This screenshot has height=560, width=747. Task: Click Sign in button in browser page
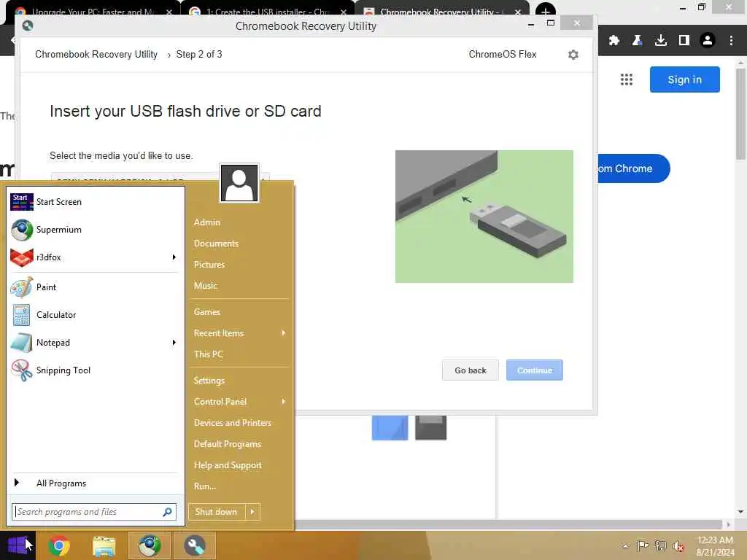684,79
